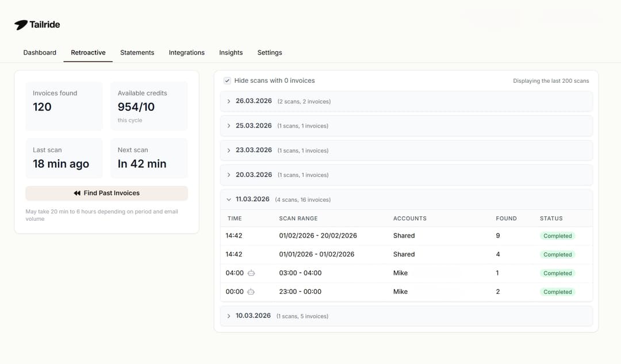Uncheck "Hide scans with 0 invoices"

point(227,81)
